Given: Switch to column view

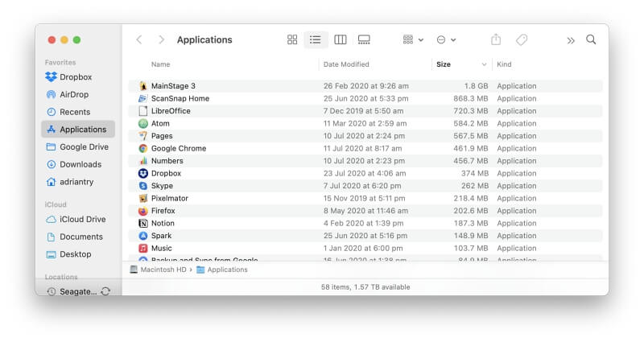Looking at the screenshot, I should pyautogui.click(x=340, y=39).
